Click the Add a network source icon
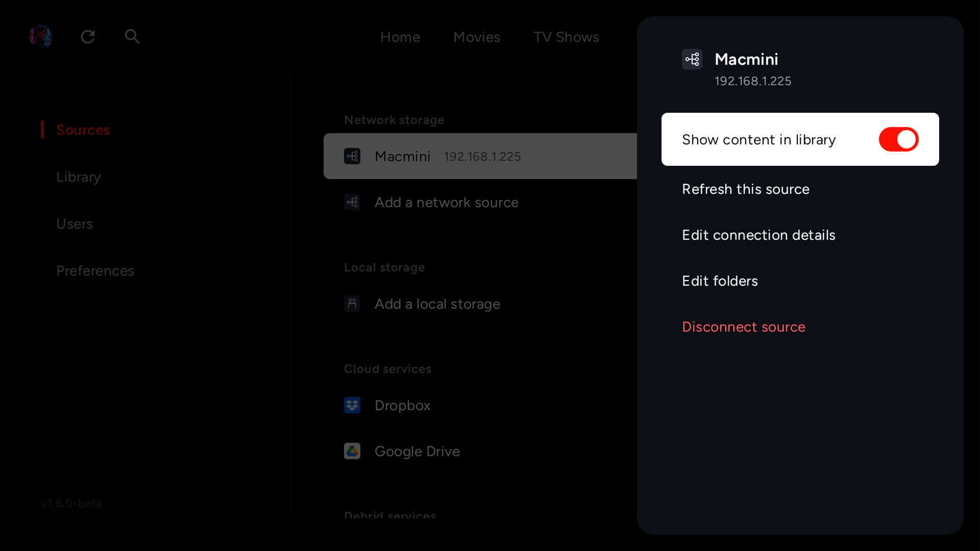 coord(352,202)
